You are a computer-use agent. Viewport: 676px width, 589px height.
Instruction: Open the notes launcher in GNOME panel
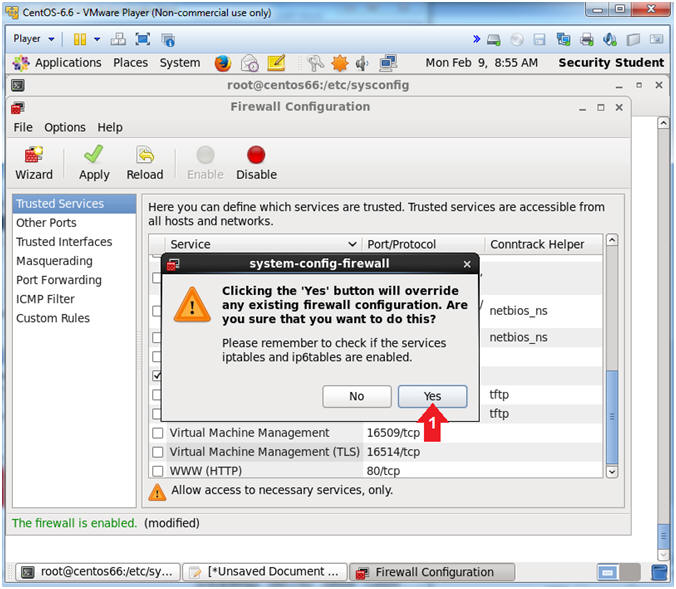pos(276,63)
